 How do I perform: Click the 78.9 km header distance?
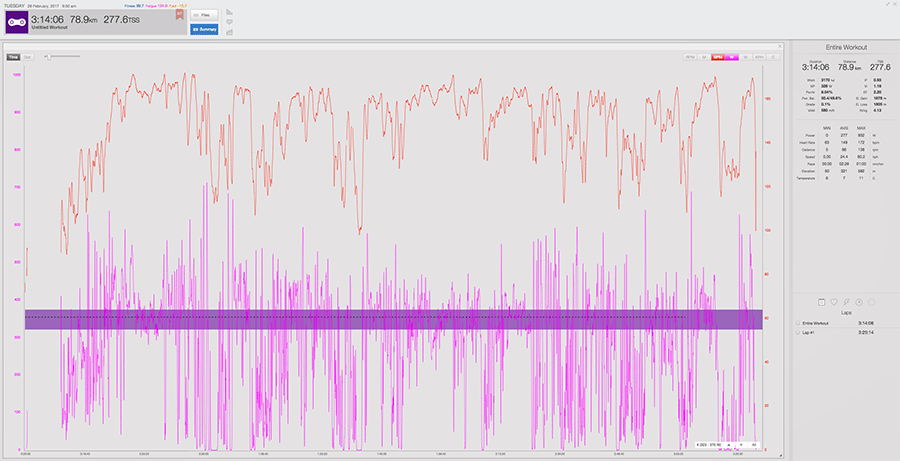pos(84,20)
